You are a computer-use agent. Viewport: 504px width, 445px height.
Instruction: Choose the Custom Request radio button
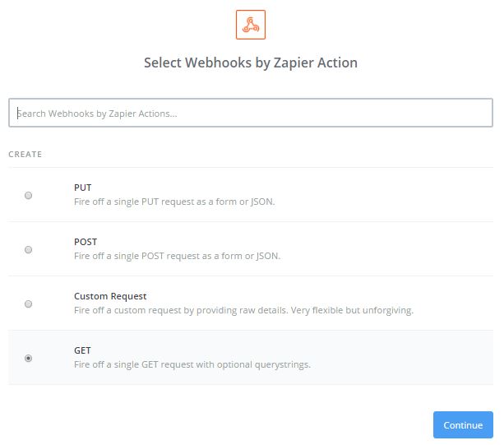[x=29, y=304]
